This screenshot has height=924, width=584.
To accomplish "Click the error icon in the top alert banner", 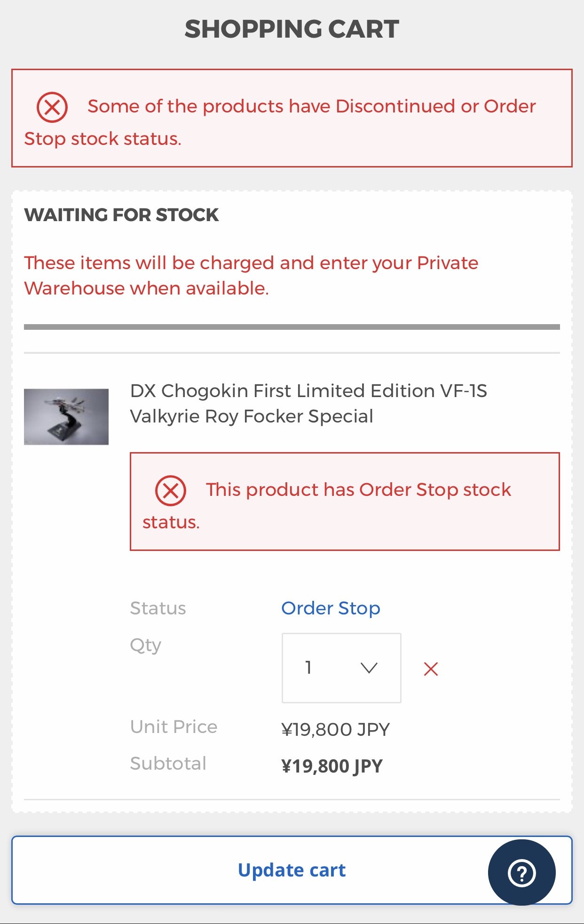I will click(52, 107).
